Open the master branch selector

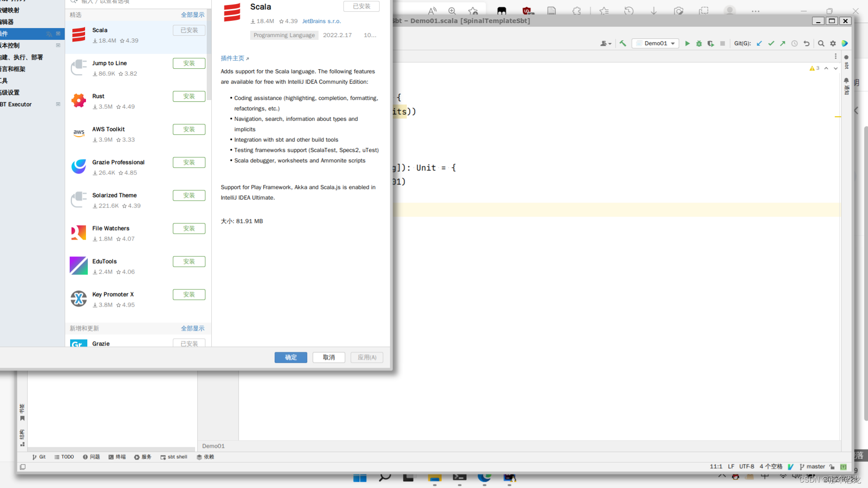tap(813, 467)
